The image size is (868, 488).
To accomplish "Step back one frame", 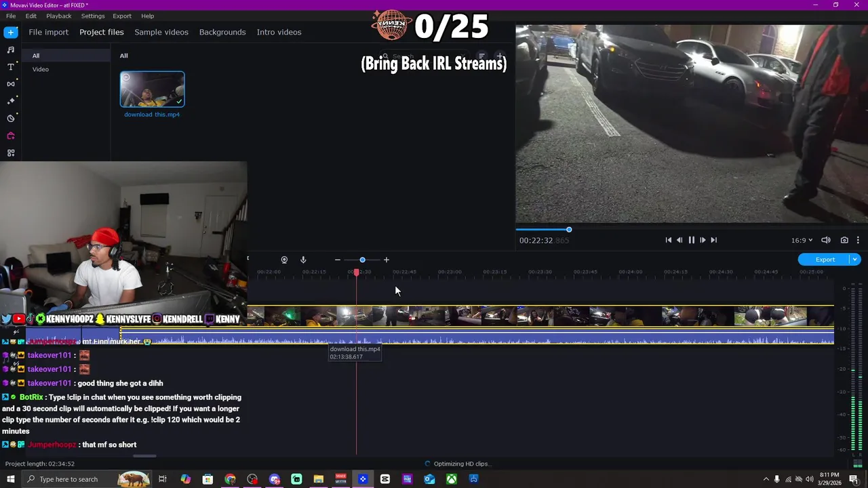I will point(679,240).
